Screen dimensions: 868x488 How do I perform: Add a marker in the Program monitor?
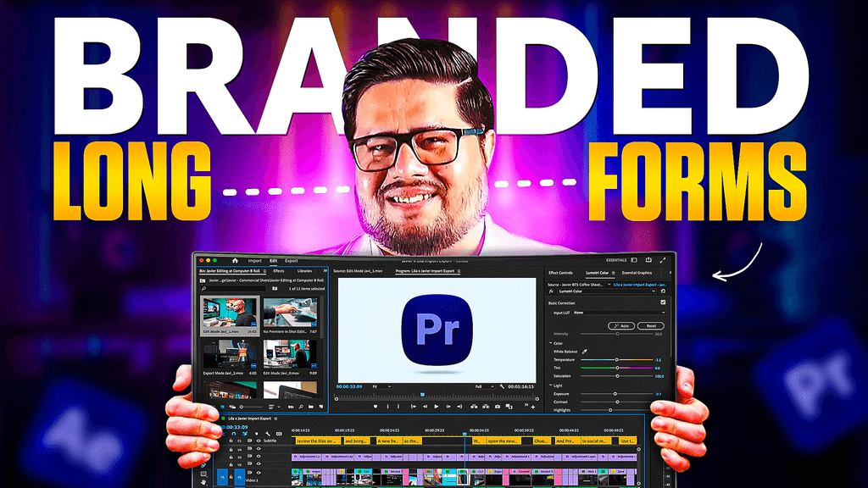tap(376, 407)
